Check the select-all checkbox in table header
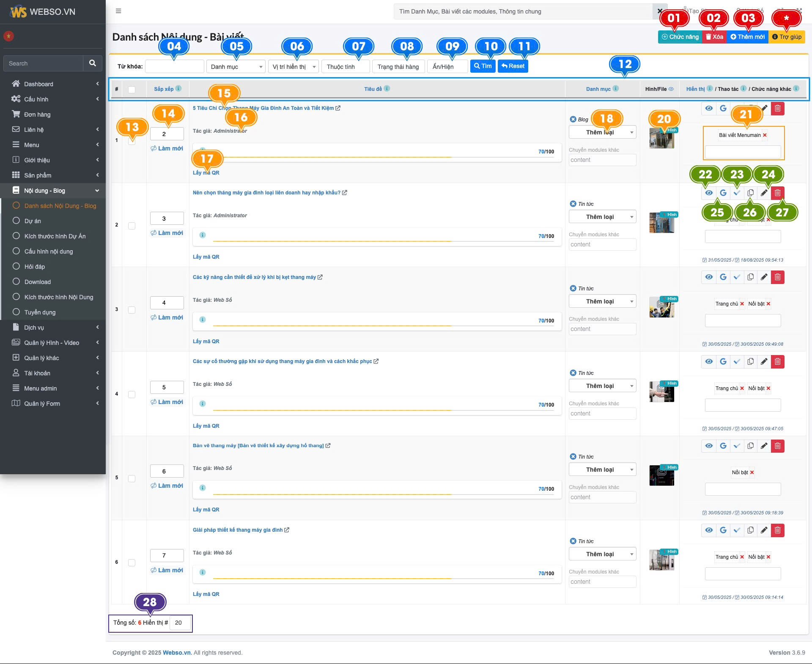The image size is (812, 664). (x=132, y=90)
